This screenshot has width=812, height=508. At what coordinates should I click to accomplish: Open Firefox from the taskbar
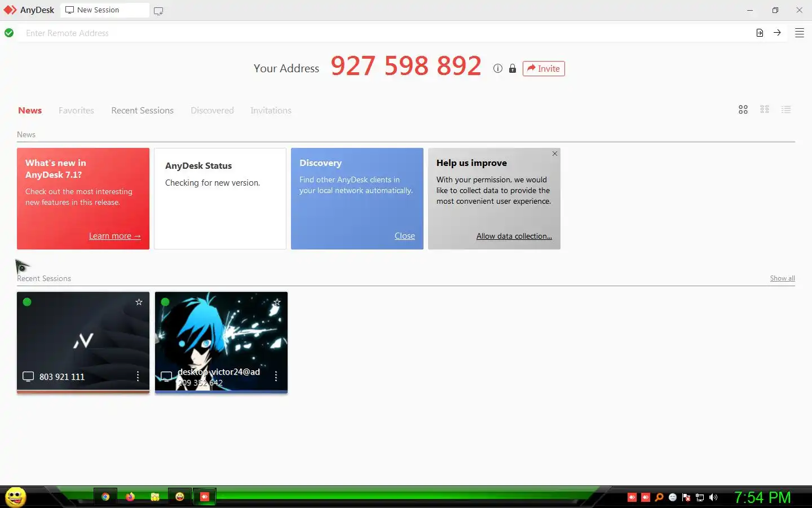pyautogui.click(x=130, y=497)
